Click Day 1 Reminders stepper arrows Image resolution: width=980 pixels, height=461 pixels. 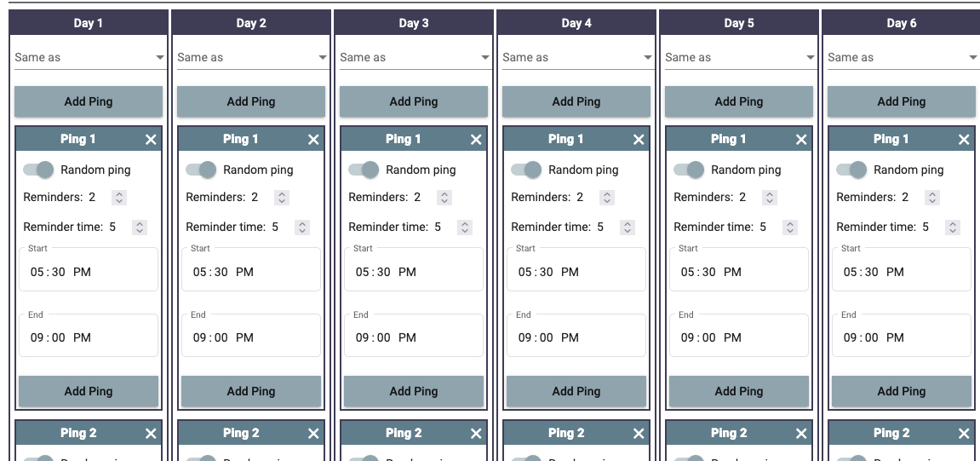[x=120, y=198]
